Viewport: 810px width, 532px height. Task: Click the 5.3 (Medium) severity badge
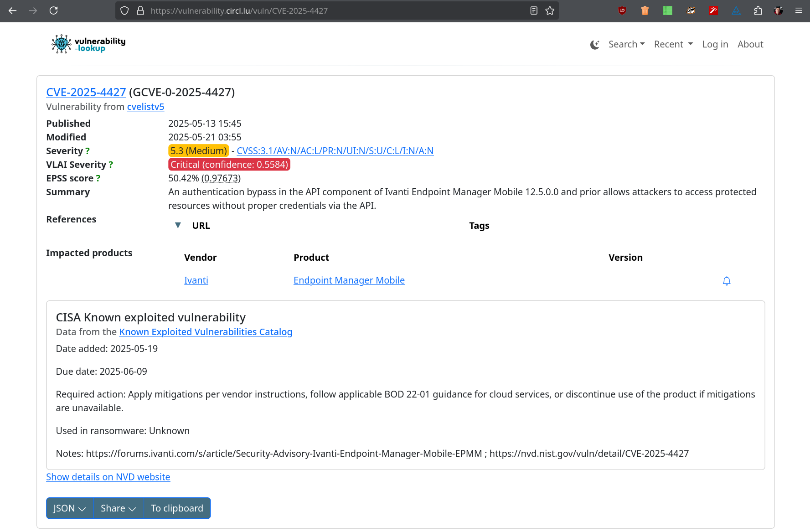click(x=199, y=151)
